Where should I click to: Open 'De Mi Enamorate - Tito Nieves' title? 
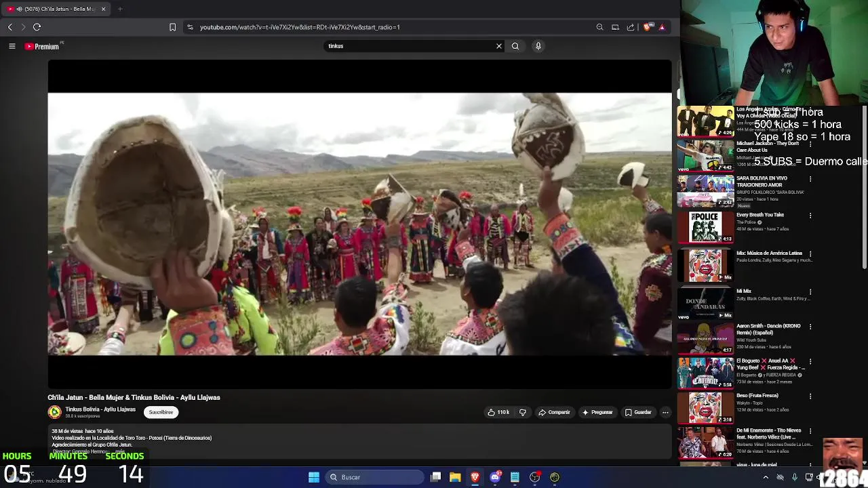(769, 434)
